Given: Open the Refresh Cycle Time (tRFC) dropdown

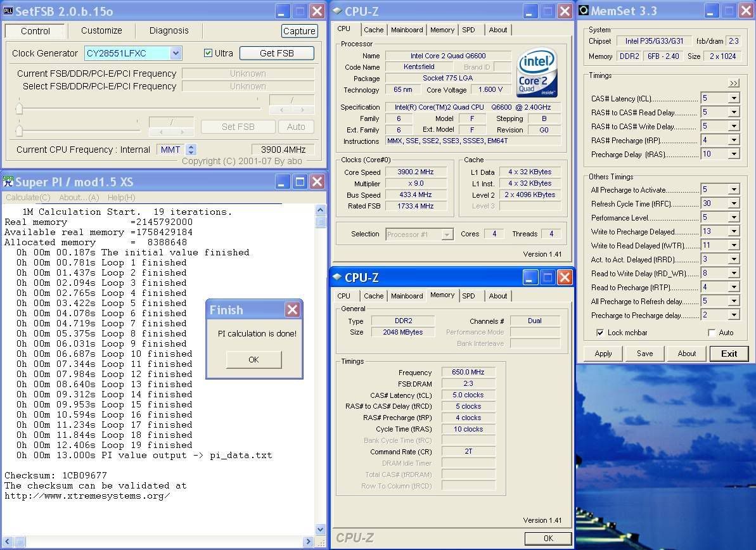Looking at the screenshot, I should (733, 203).
